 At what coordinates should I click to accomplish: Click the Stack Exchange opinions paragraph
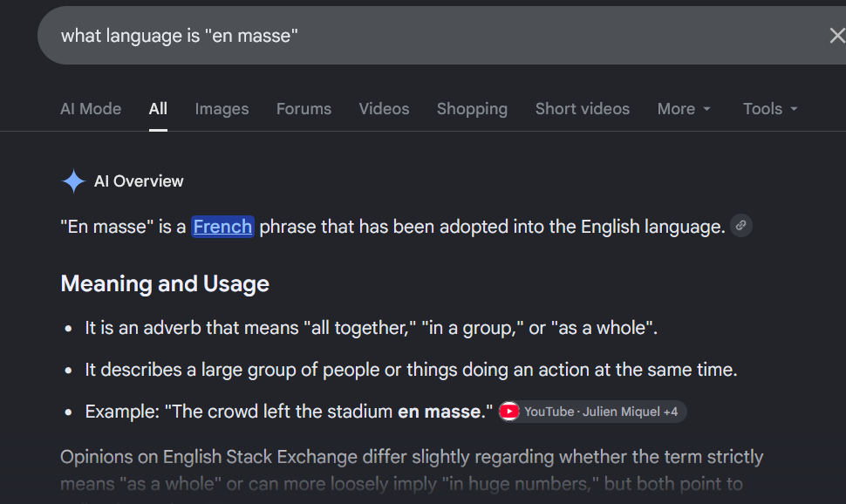(x=412, y=470)
